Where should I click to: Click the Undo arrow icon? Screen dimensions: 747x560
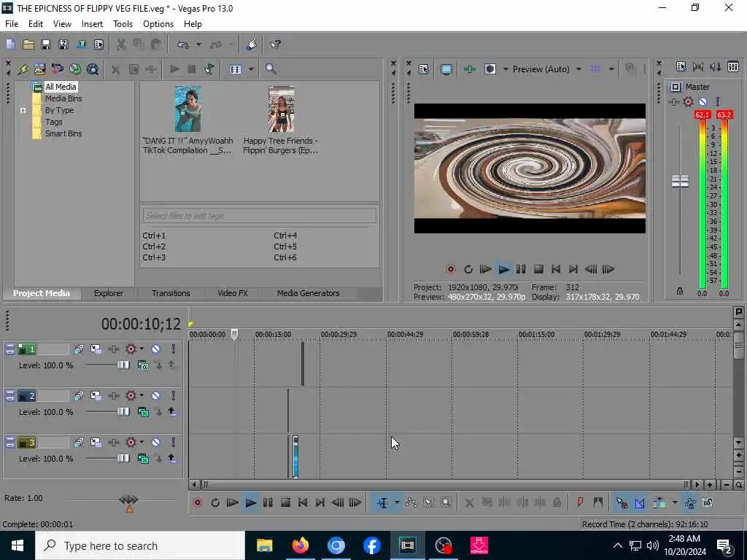coord(183,44)
